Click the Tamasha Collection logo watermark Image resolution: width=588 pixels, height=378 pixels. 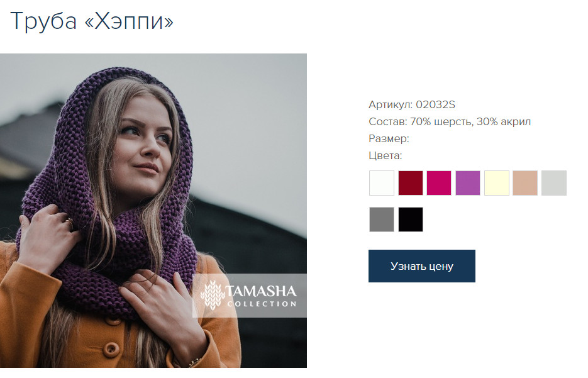coord(250,296)
